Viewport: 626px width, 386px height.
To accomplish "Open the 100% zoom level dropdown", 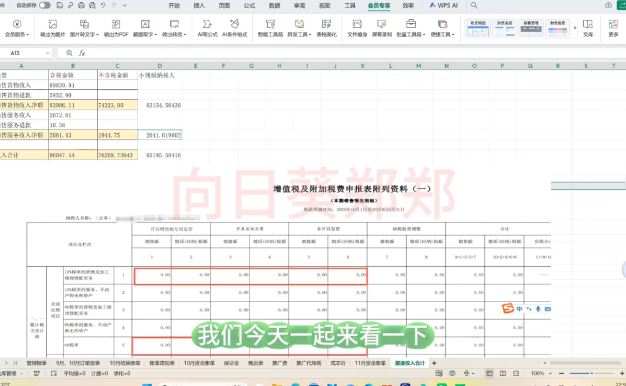I will coord(541,373).
